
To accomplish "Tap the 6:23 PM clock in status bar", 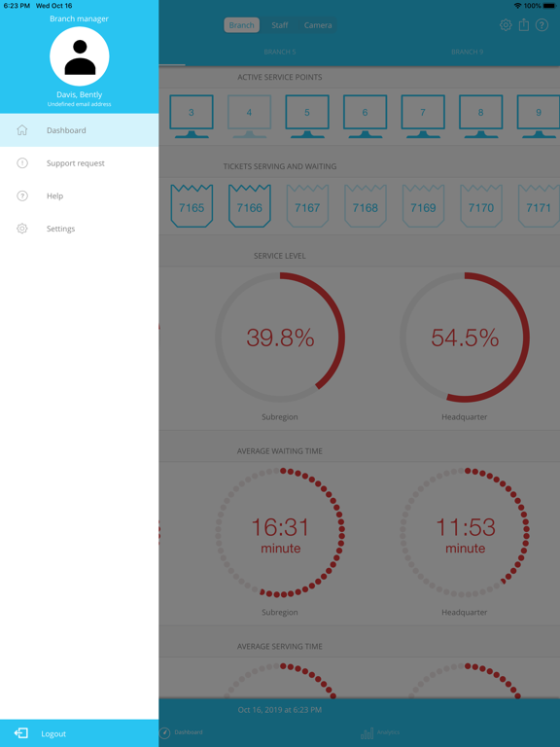I will tap(17, 6).
